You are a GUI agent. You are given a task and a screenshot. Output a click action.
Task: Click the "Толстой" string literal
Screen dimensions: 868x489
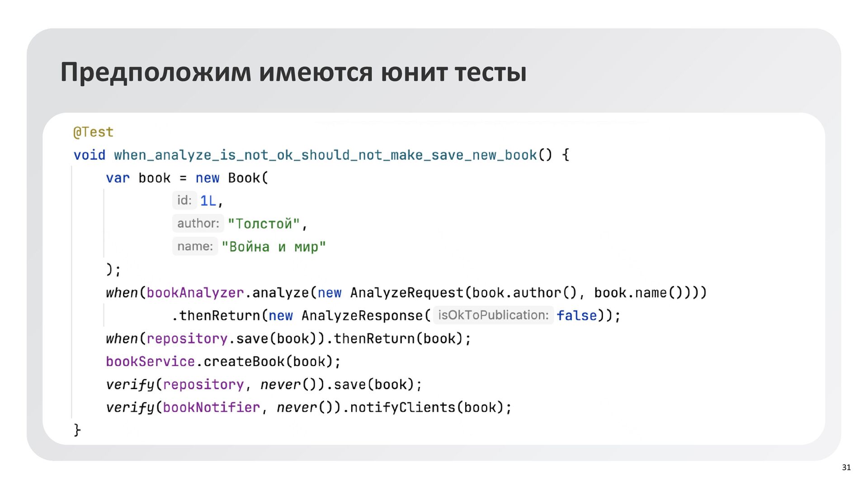coord(264,224)
